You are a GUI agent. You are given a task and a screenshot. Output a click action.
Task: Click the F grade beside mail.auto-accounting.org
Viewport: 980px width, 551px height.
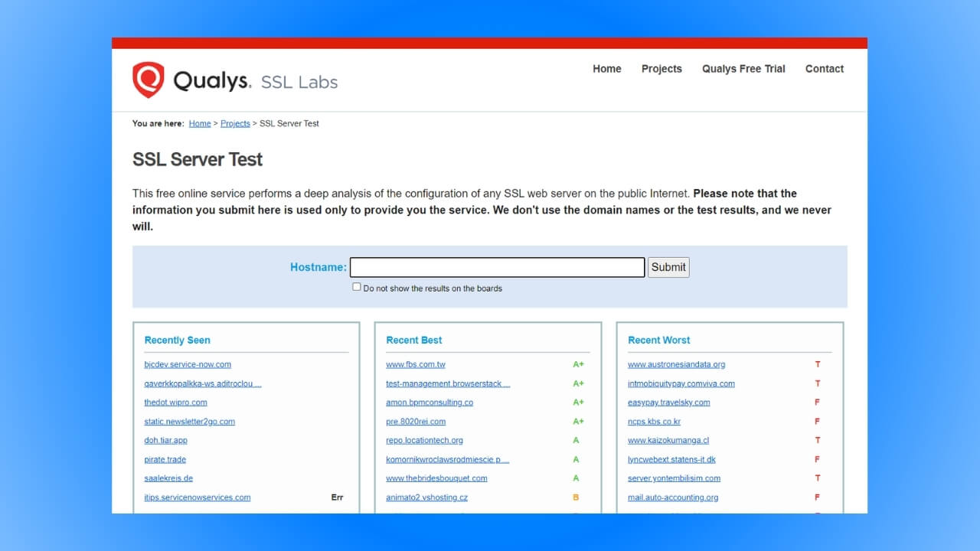pyautogui.click(x=818, y=497)
